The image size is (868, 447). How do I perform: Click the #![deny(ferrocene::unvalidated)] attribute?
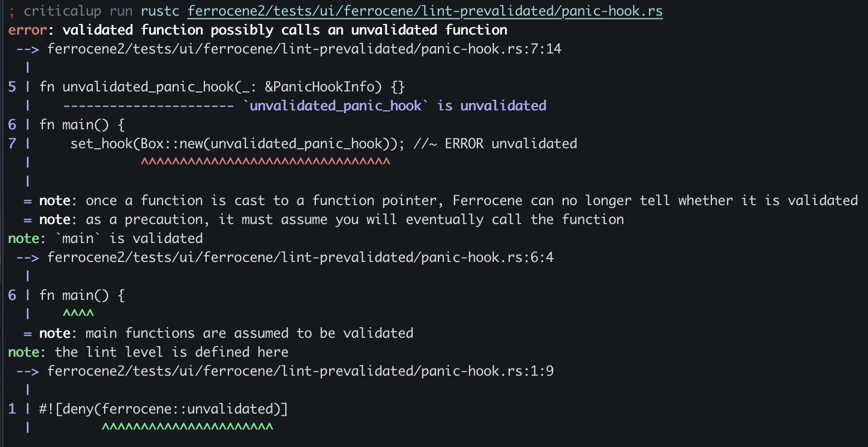pyautogui.click(x=163, y=409)
